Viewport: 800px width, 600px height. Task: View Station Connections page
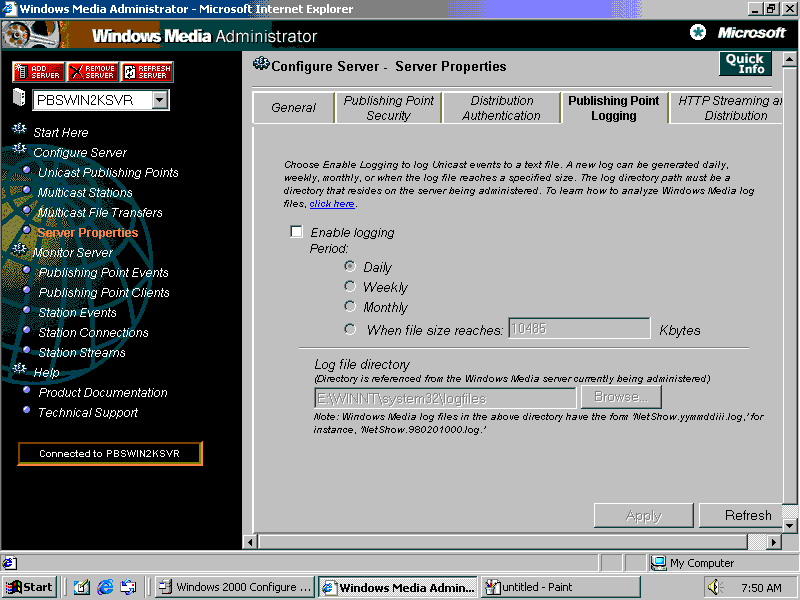coord(93,332)
